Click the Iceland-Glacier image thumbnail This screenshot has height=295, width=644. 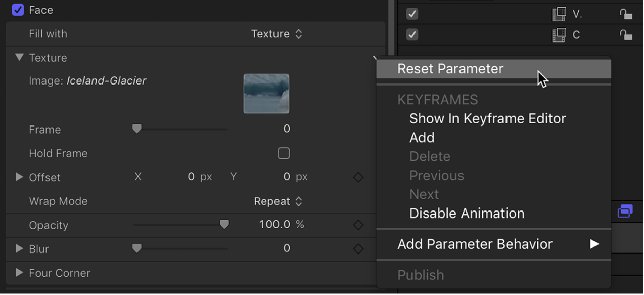pyautogui.click(x=266, y=94)
